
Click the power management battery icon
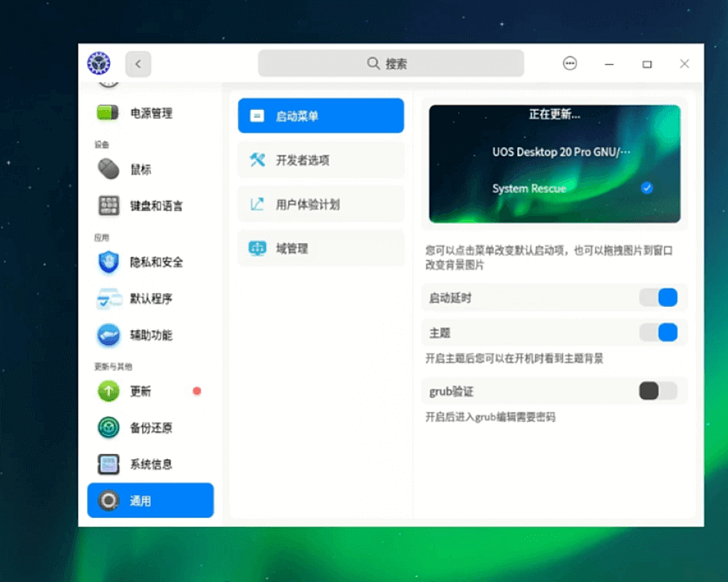tap(108, 113)
